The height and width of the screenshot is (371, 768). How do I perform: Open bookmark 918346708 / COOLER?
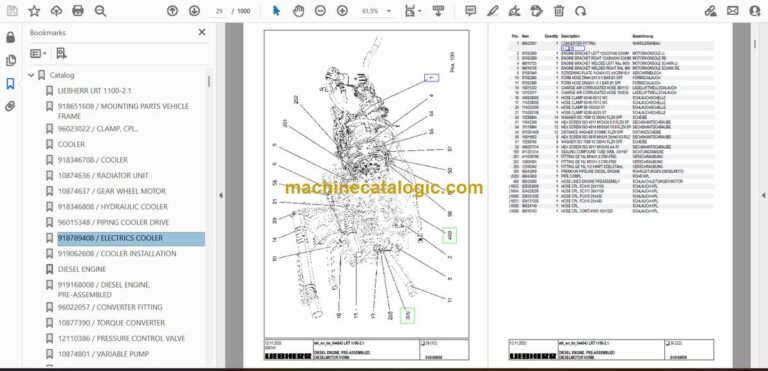coord(93,160)
